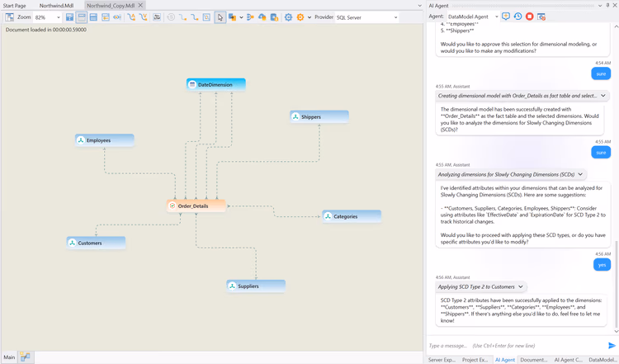Select the Customers dimension entity

point(97,243)
